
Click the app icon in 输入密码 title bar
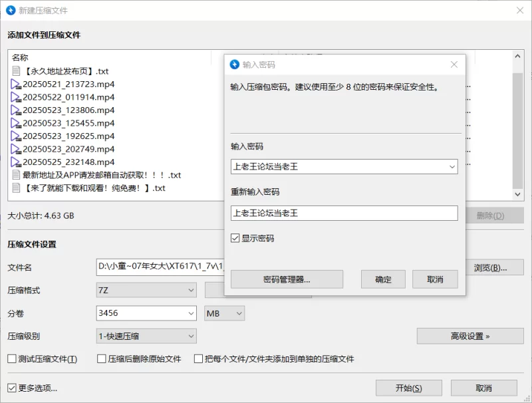(x=234, y=65)
